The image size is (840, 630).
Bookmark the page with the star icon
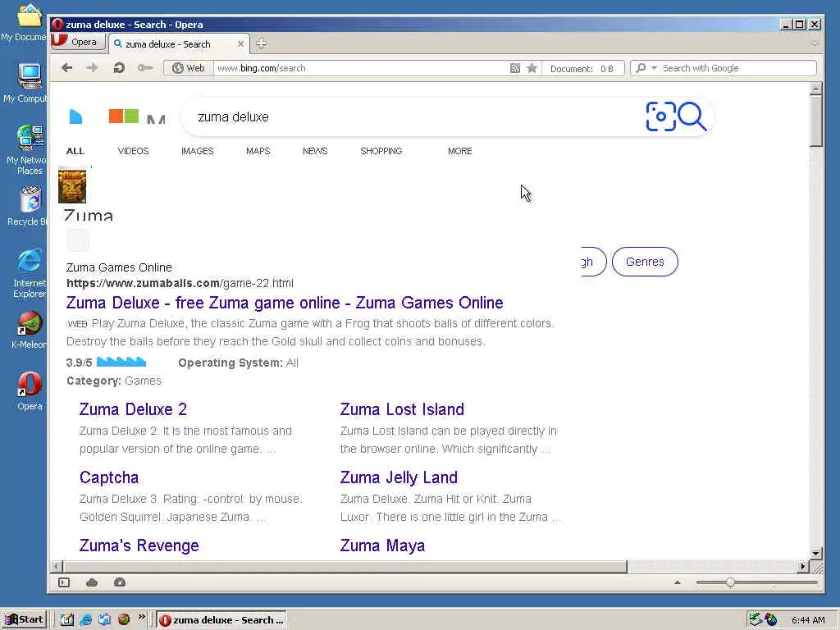pyautogui.click(x=532, y=68)
